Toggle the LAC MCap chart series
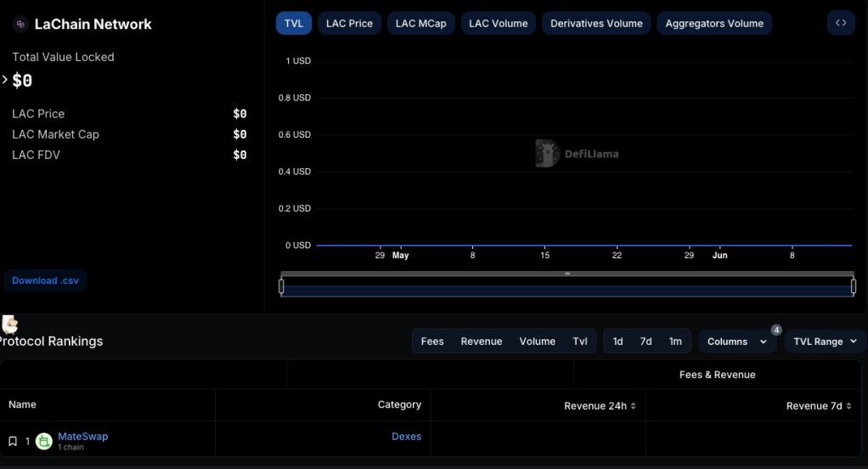868x469 pixels. tap(420, 23)
